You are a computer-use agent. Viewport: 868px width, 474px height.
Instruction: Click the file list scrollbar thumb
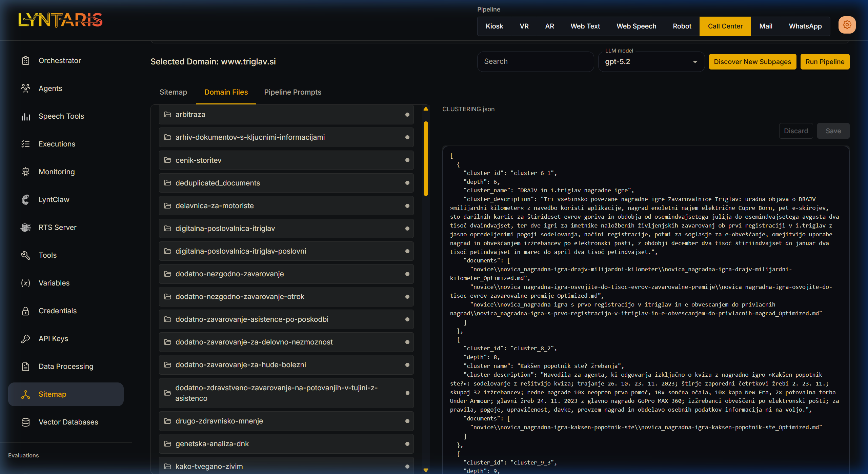(426, 158)
